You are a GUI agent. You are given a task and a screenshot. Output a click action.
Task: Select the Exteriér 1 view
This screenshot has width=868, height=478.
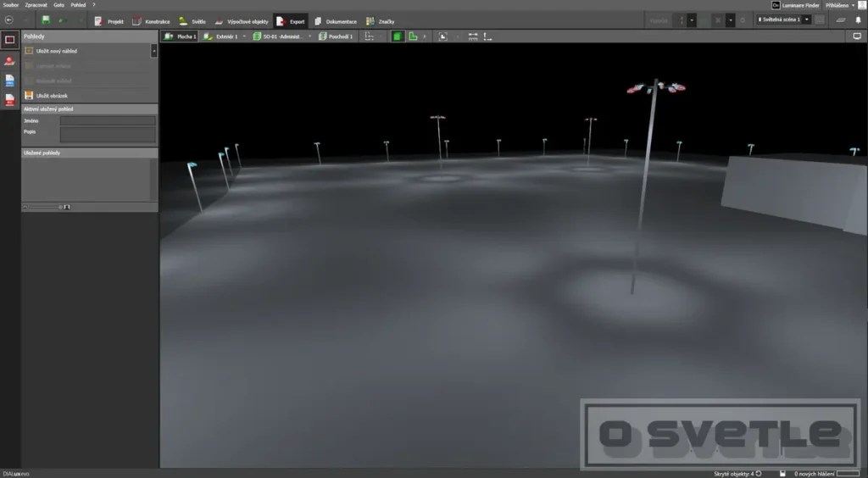coord(220,36)
